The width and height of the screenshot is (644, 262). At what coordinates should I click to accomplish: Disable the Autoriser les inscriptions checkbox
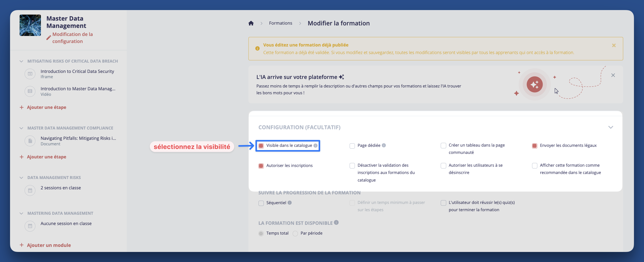(261, 166)
